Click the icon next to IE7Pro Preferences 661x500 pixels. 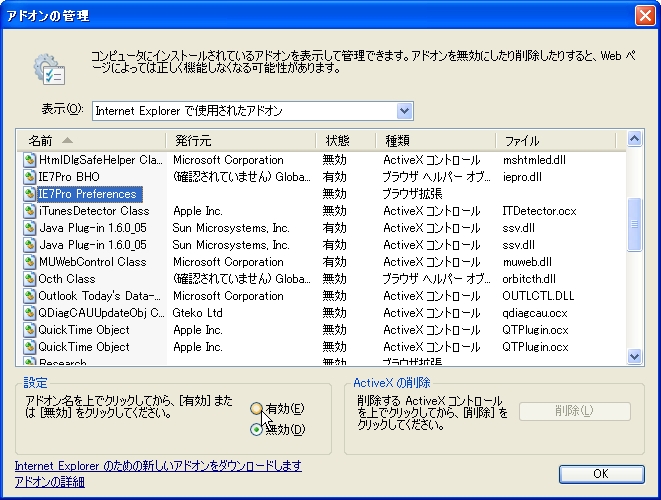29,194
